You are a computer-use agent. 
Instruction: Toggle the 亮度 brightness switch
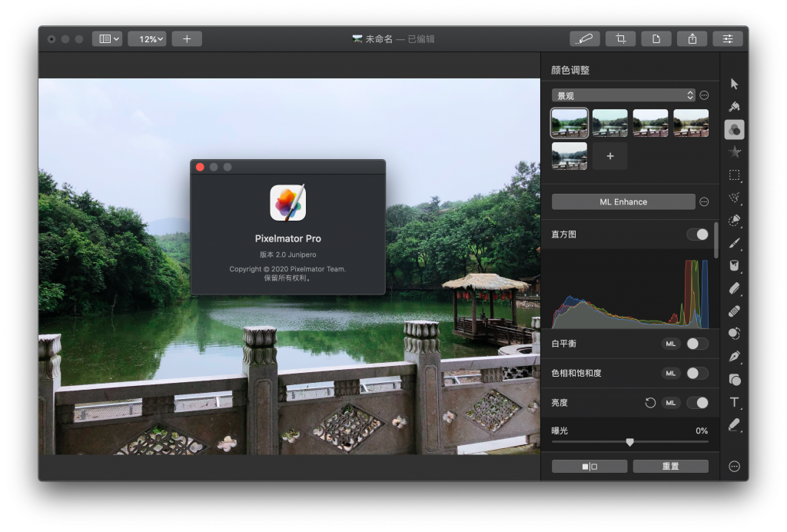tap(698, 403)
